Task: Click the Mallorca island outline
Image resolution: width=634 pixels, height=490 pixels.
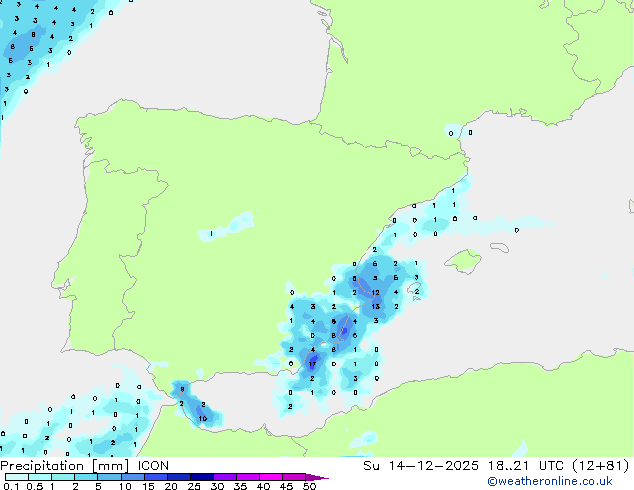Action: point(463,261)
